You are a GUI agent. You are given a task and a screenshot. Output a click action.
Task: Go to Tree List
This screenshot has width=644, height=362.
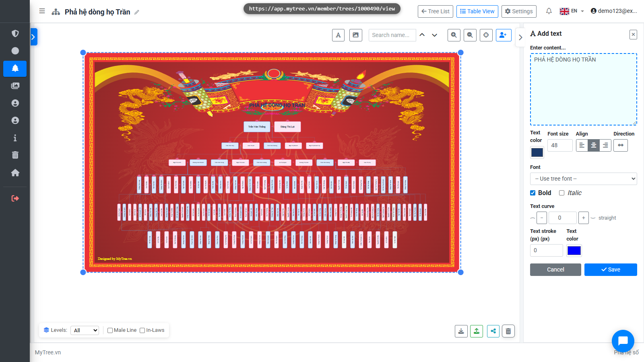click(x=436, y=11)
